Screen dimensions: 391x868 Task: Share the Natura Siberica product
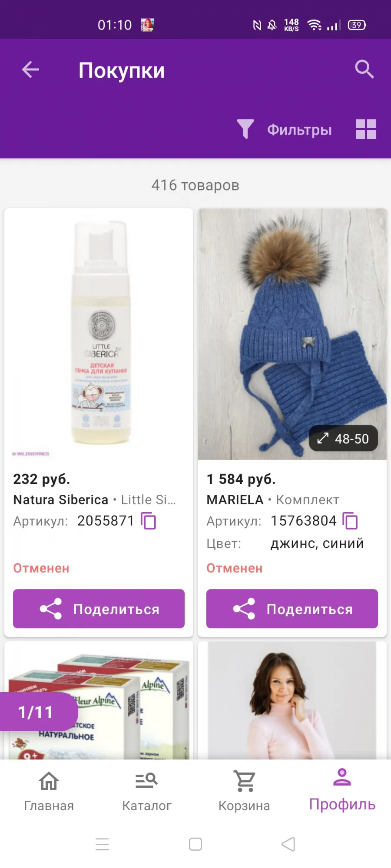[99, 608]
